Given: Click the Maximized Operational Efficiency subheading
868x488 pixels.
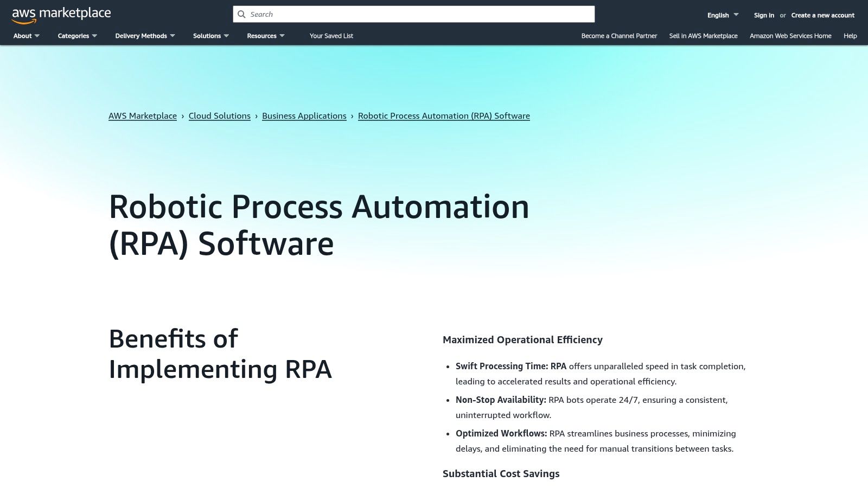Looking at the screenshot, I should click(x=522, y=339).
